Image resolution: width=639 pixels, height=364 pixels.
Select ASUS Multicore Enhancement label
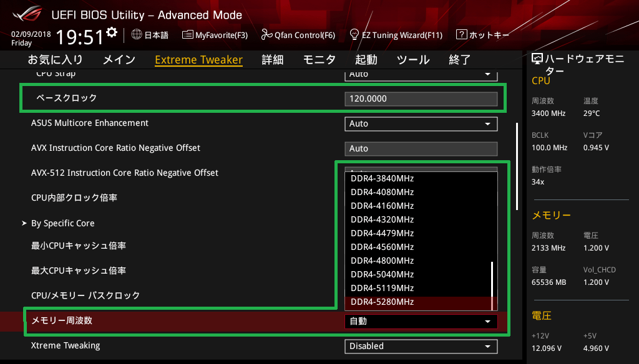(90, 123)
